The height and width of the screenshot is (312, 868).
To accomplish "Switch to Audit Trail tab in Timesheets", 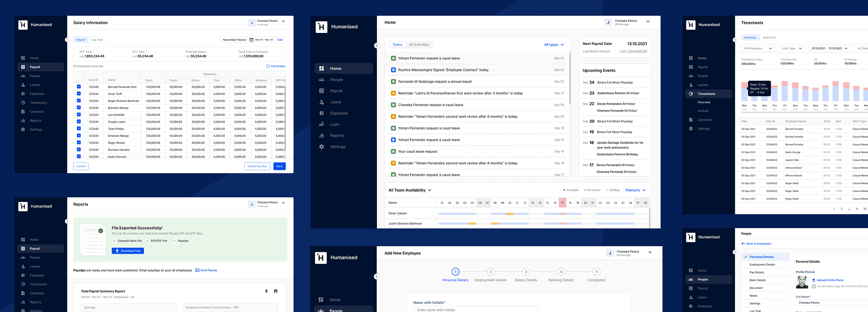I will pos(769,38).
